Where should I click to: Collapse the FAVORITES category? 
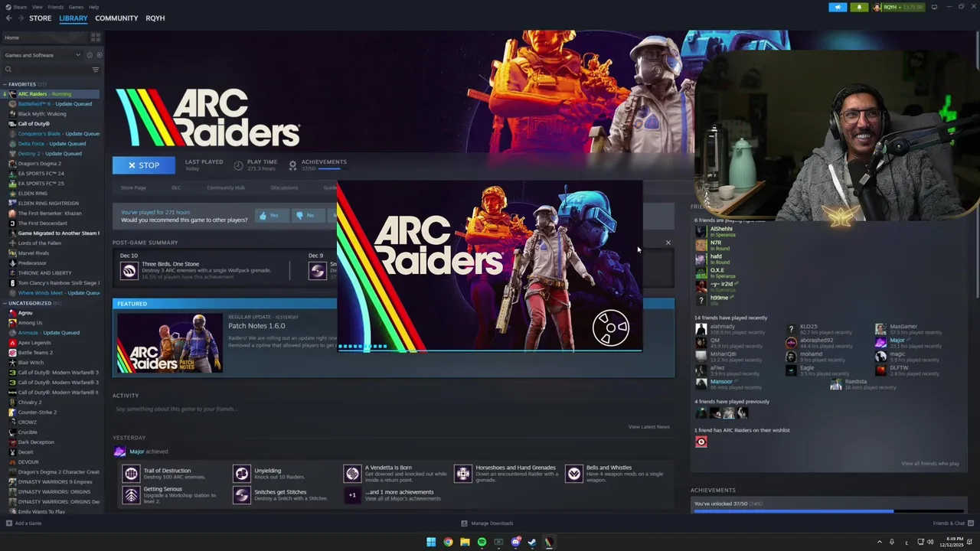[5, 84]
